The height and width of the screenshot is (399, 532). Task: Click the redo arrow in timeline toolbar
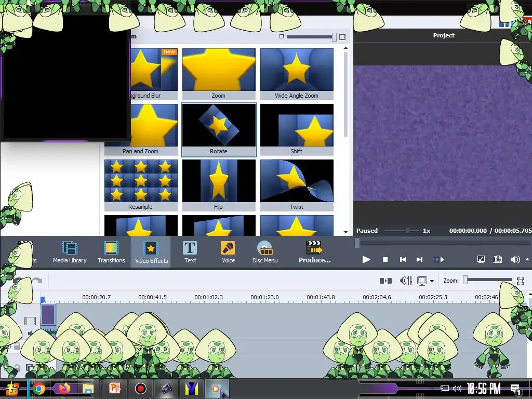coord(37,281)
